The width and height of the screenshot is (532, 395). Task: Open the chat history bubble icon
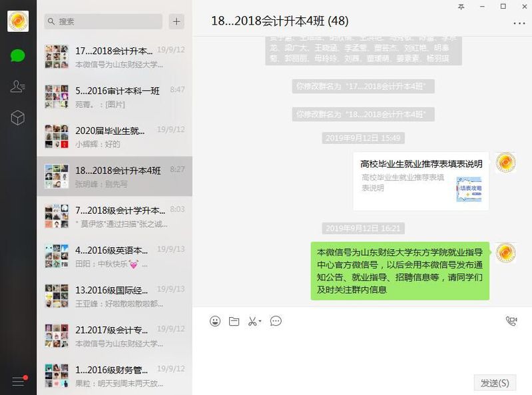[276, 321]
